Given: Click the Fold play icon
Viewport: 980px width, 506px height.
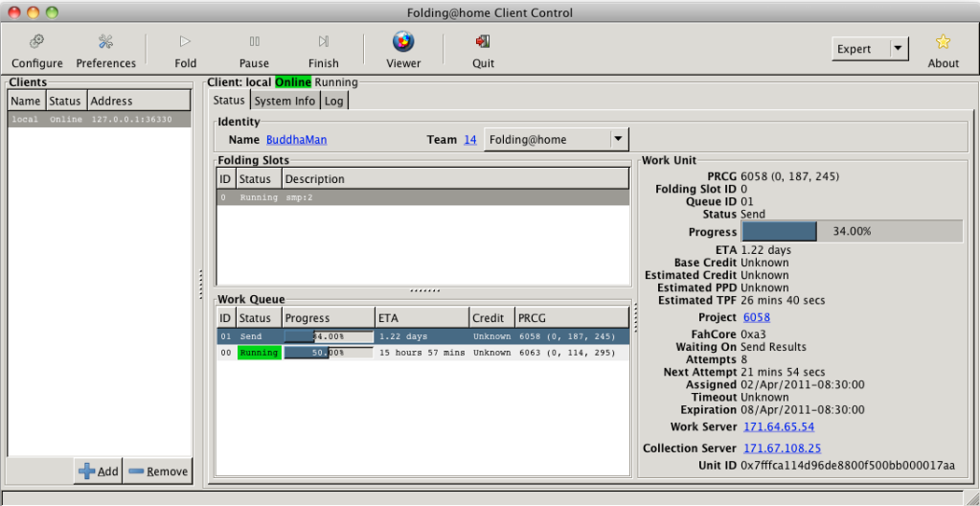Looking at the screenshot, I should pos(185,42).
